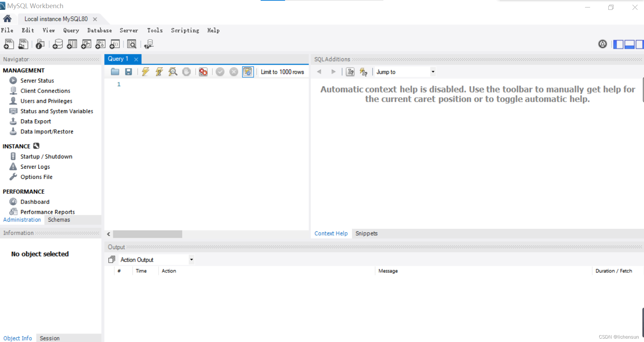Screen dimensions: 644x342
Task: Toggle the right sidebar panel visibility
Action: click(640, 44)
